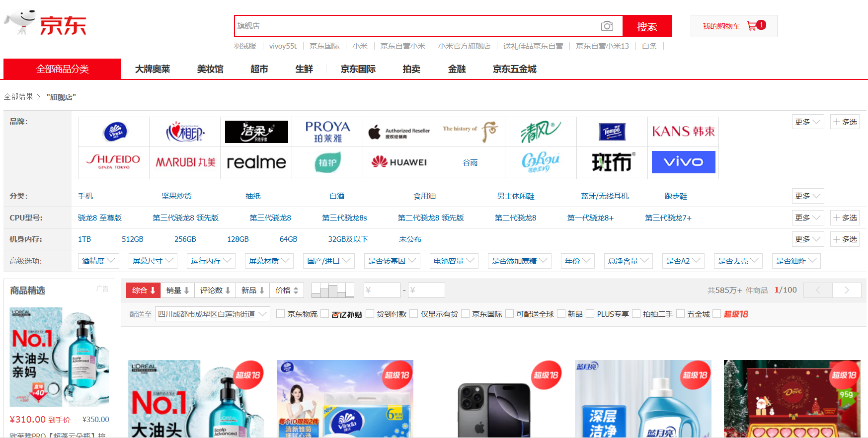This screenshot has height=438, width=868.
Task: Filter by HUAWEI brand logo
Action: pyautogui.click(x=399, y=162)
